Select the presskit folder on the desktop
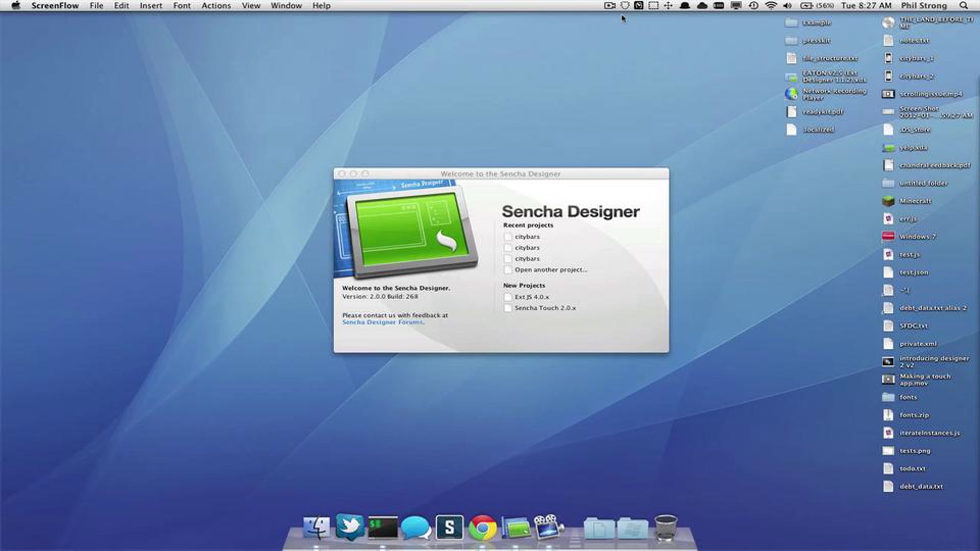 pyautogui.click(x=791, y=40)
